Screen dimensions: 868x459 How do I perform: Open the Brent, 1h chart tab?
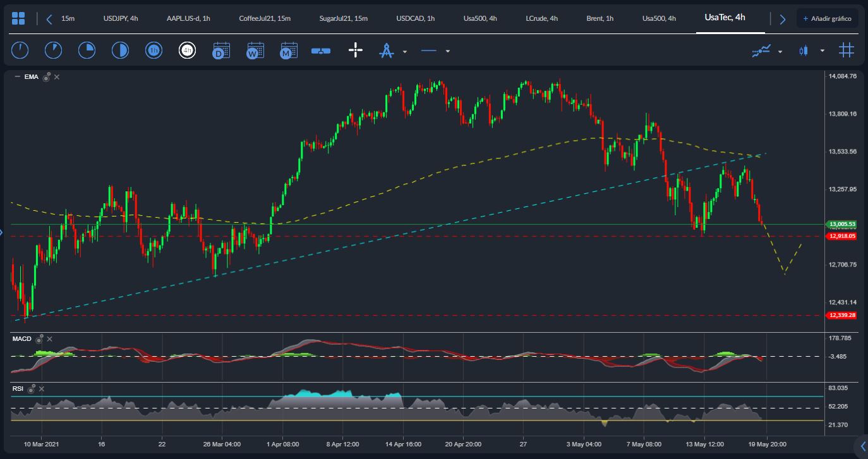tap(600, 18)
